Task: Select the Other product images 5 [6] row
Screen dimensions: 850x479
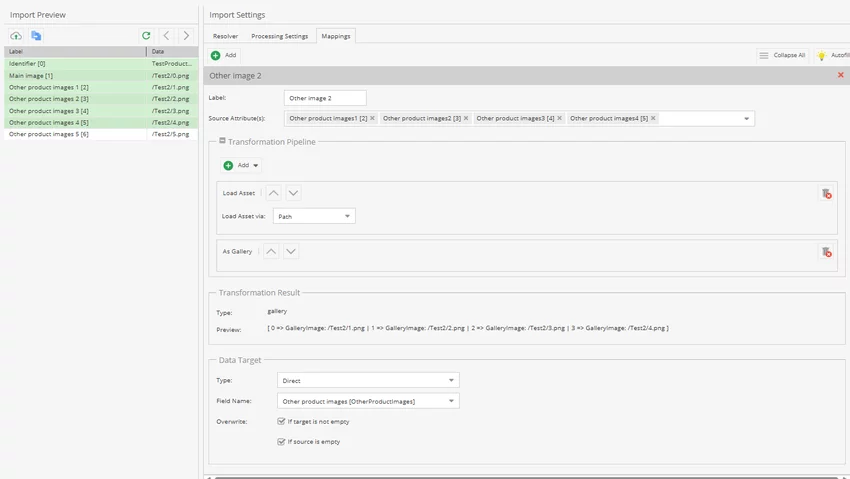Action: (101, 134)
